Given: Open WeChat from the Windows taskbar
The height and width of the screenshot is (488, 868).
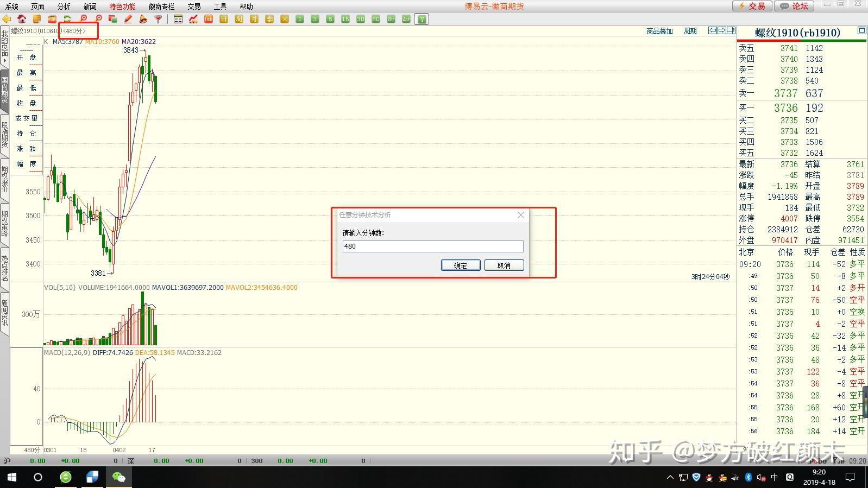Looking at the screenshot, I should [x=118, y=477].
